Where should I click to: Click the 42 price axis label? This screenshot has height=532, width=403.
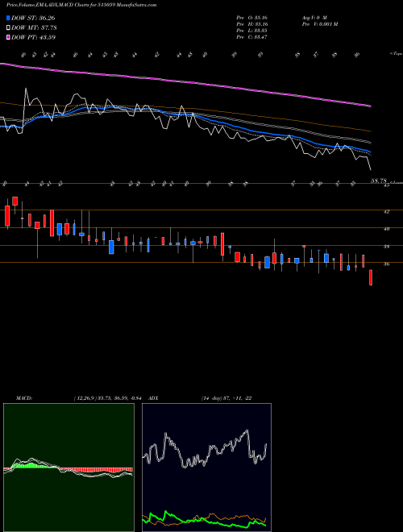(386, 211)
